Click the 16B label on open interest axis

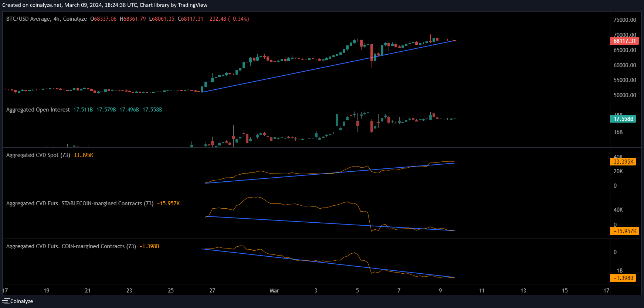click(x=618, y=132)
